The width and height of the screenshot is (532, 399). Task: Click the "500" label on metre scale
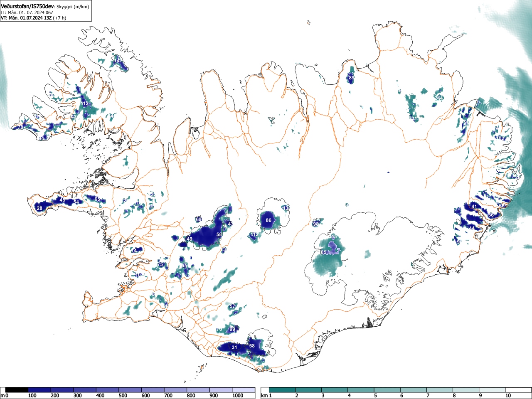[123, 396]
